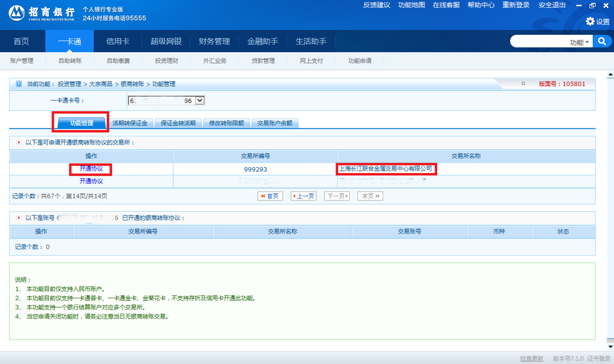The image size is (614, 364).
Task: Go to first page with 首页 button
Action: (x=270, y=196)
